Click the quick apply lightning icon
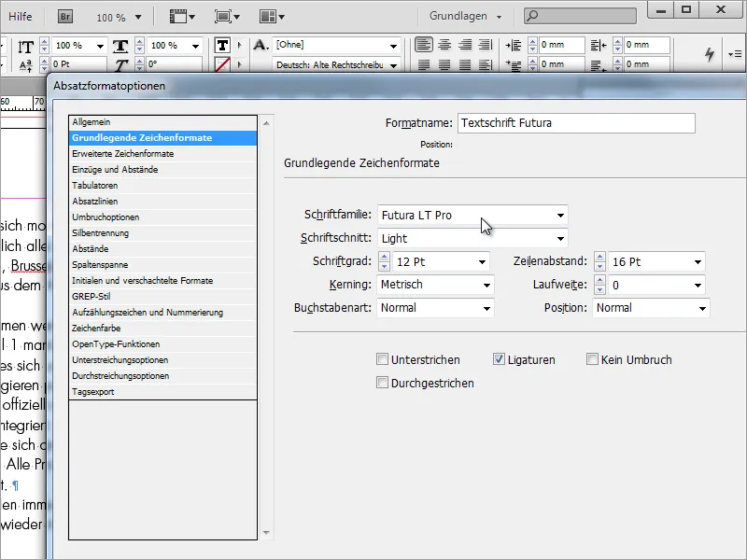 [710, 54]
